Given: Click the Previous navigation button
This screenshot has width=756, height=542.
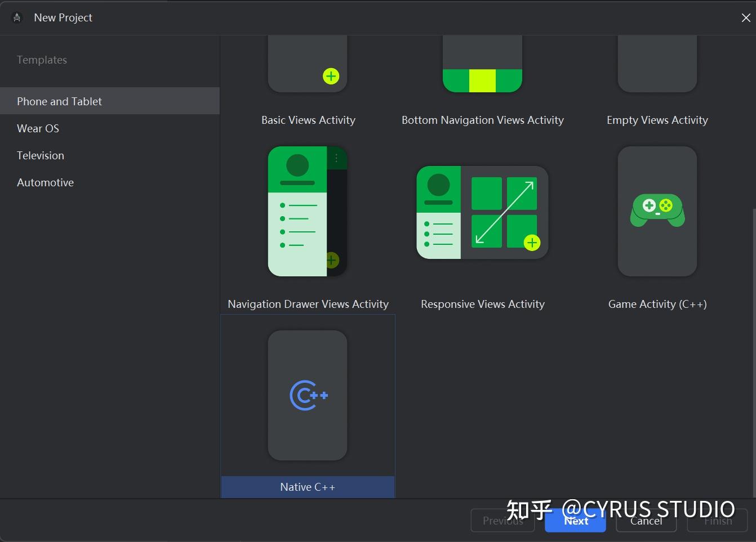Looking at the screenshot, I should pos(502,521).
